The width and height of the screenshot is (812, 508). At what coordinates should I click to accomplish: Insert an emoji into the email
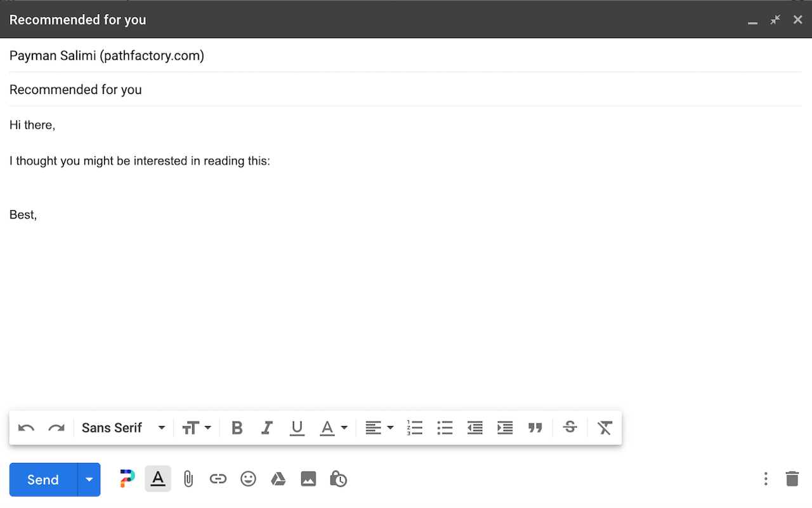pyautogui.click(x=248, y=479)
